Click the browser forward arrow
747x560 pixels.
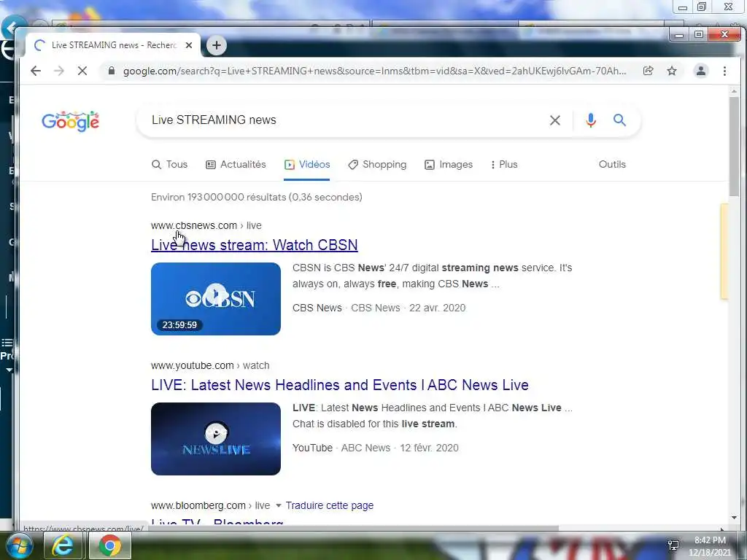(x=59, y=71)
